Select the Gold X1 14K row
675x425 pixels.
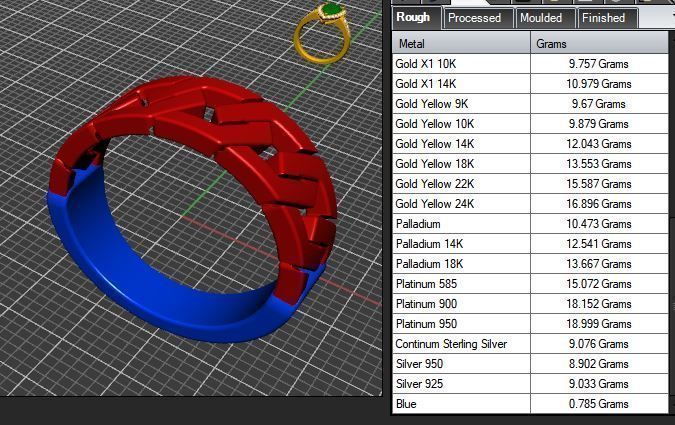point(530,84)
